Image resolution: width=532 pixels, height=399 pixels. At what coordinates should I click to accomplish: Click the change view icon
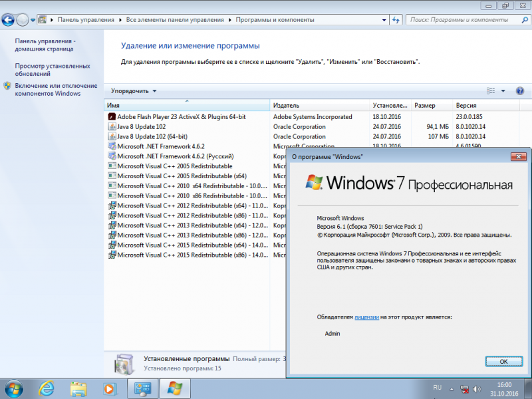pos(491,91)
